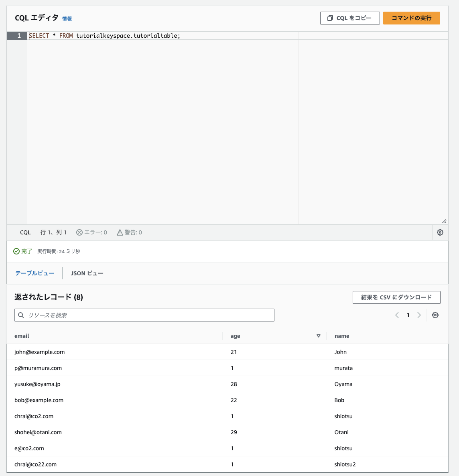Image resolution: width=459 pixels, height=476 pixels.
Task: Click the 行 1、列 1 cursor position
Action: coord(53,232)
